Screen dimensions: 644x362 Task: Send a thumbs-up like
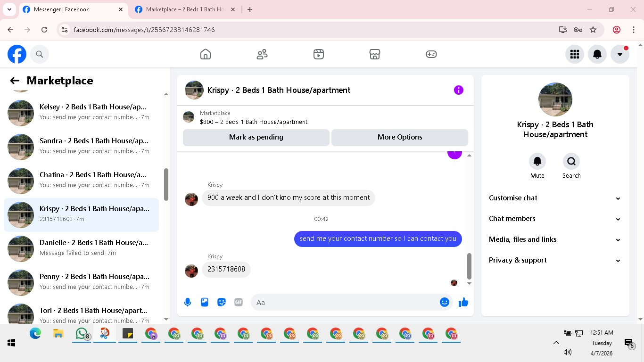click(x=463, y=302)
